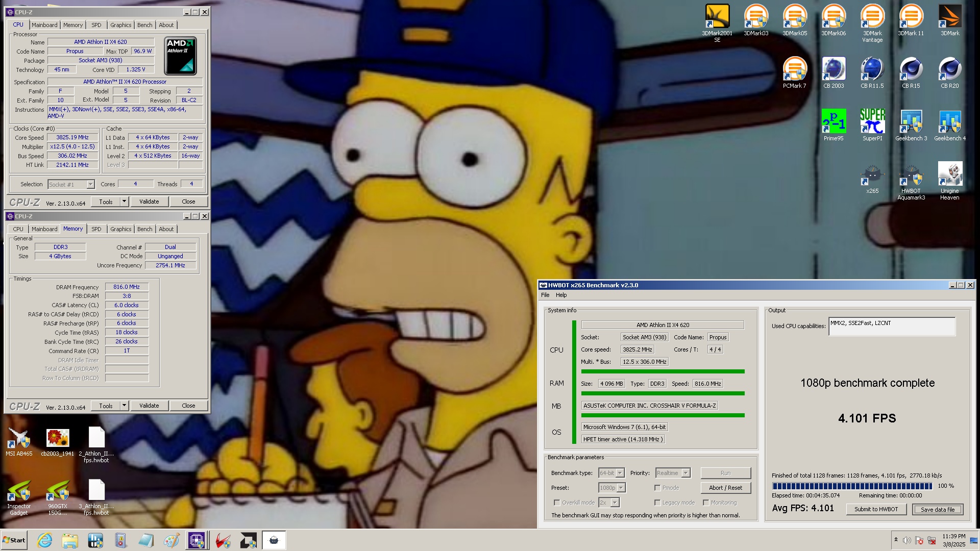Select the Geekbench 3 desktop icon
The height and width of the screenshot is (551, 980).
pyautogui.click(x=911, y=125)
